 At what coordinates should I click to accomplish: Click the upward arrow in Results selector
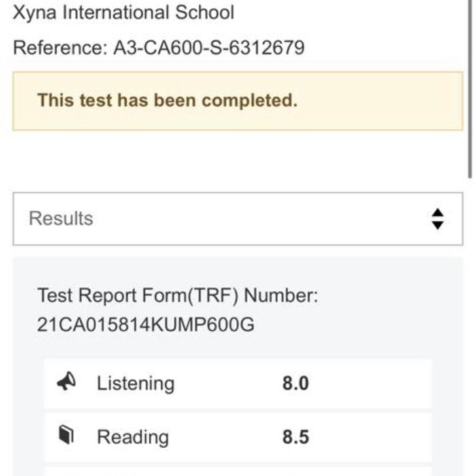pyautogui.click(x=437, y=213)
